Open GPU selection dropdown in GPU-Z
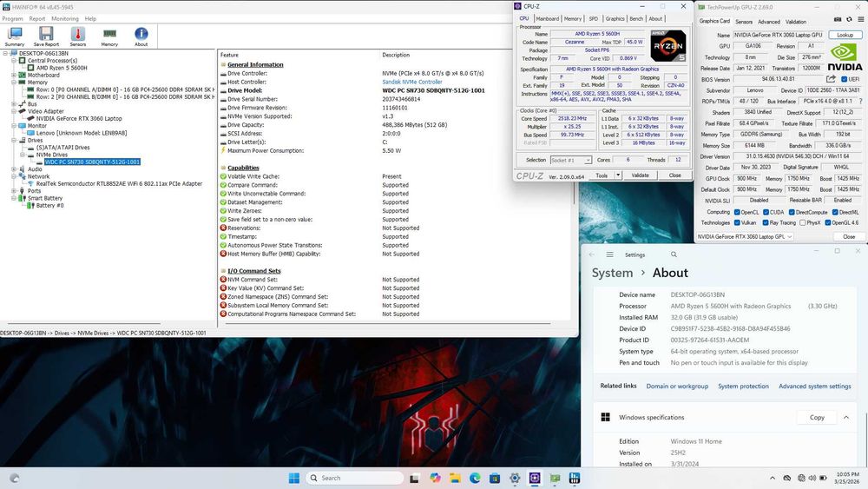Image resolution: width=868 pixels, height=489 pixels. tap(744, 236)
